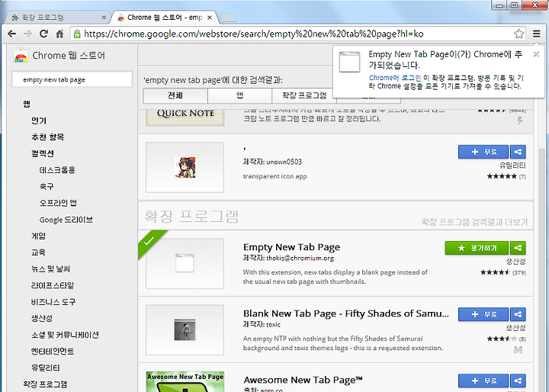The width and height of the screenshot is (549, 392).
Task: Open Blank New Tab Page thumbnail
Action: coord(185,330)
